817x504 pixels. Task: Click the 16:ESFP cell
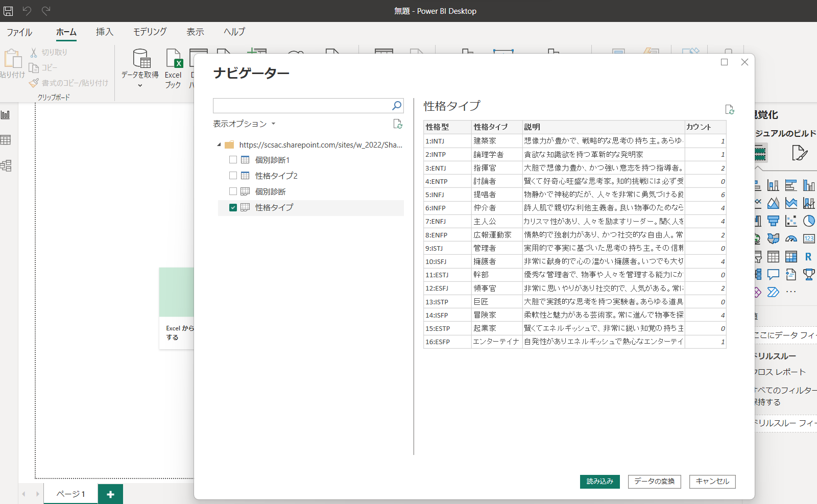(447, 342)
